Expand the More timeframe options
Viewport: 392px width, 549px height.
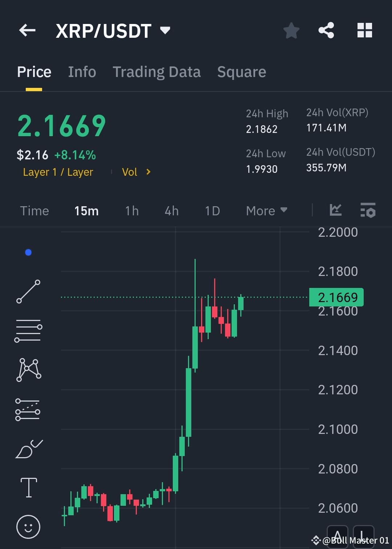[266, 211]
